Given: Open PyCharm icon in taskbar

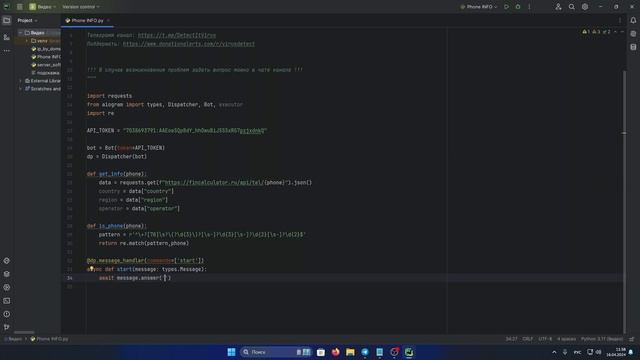Looking at the screenshot, I should click(x=409, y=352).
